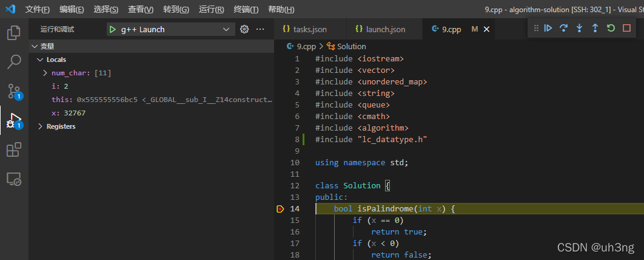
Task: Click the Solution breadcrumb item
Action: (x=352, y=47)
